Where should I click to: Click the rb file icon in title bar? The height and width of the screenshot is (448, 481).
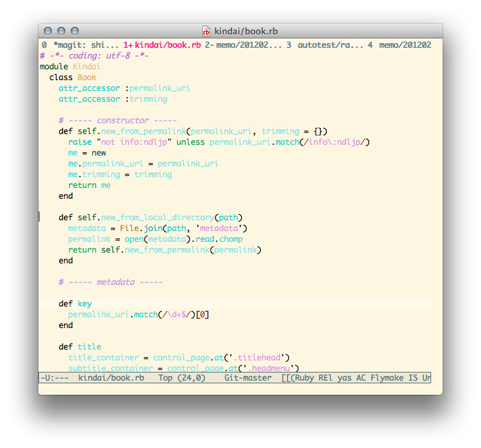(x=206, y=31)
